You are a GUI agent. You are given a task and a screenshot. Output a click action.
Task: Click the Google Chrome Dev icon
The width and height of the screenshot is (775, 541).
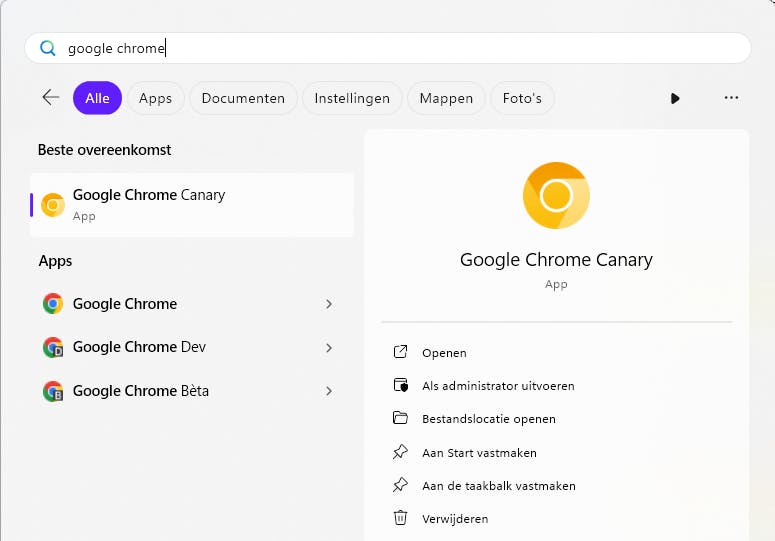coord(53,347)
